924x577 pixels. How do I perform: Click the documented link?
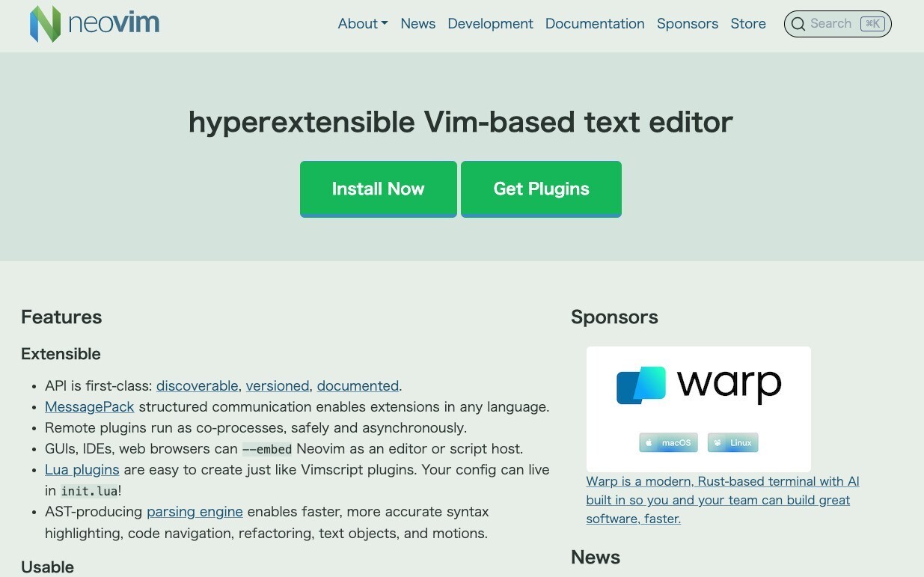(x=358, y=386)
